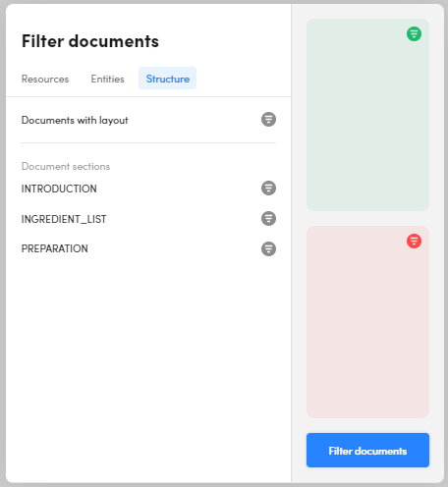Click empty area below PREPARATION row
This screenshot has width=448, height=487.
[x=148, y=360]
